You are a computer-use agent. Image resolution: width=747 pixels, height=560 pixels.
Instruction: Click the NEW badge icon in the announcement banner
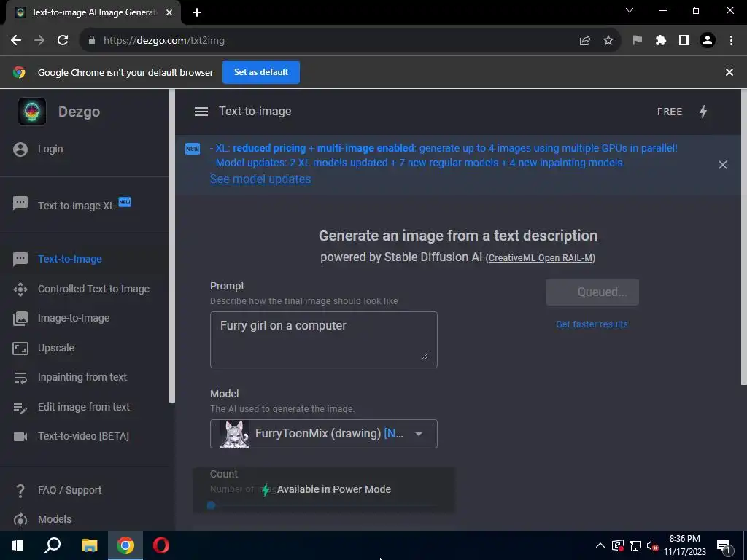point(193,149)
